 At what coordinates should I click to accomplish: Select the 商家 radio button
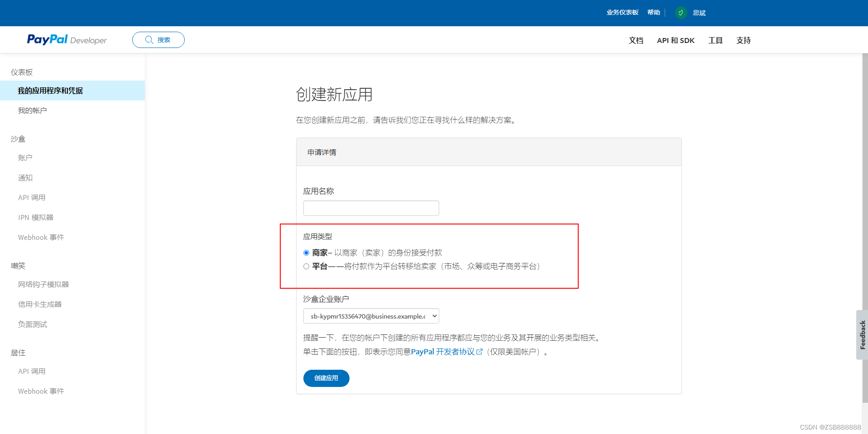(x=307, y=253)
